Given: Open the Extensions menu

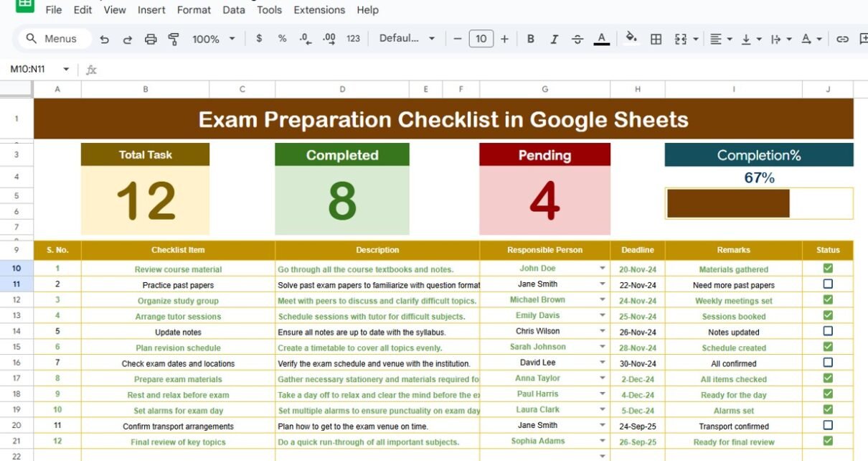Looking at the screenshot, I should (319, 10).
